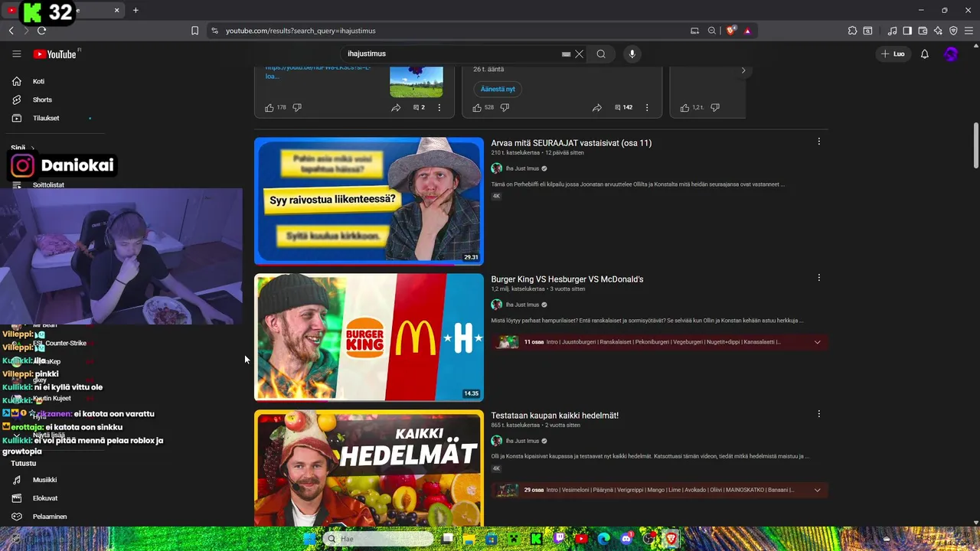Open the post link starting https://youtu.be
The width and height of the screenshot is (980, 551).
tap(318, 71)
